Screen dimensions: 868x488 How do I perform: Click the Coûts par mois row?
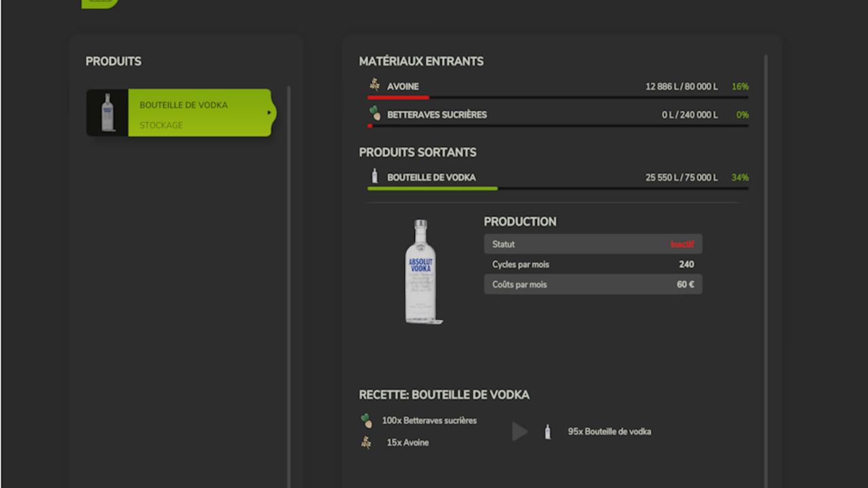click(593, 285)
